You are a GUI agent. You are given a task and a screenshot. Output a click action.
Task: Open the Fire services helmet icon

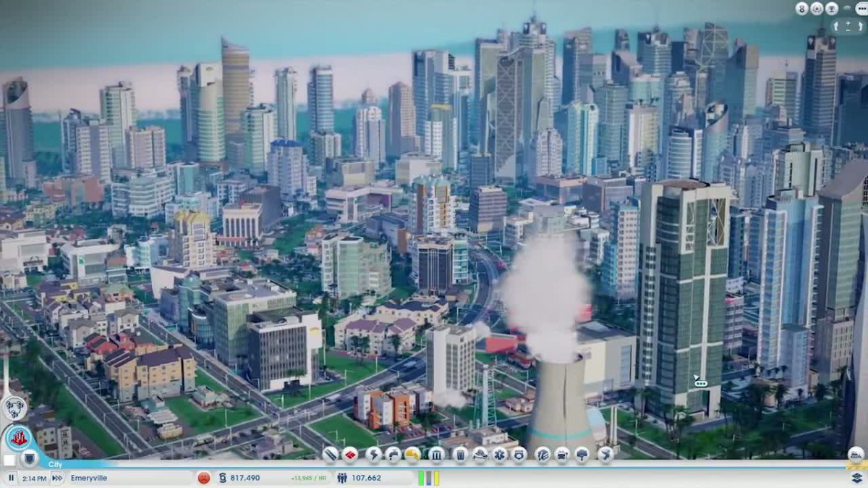pos(480,455)
